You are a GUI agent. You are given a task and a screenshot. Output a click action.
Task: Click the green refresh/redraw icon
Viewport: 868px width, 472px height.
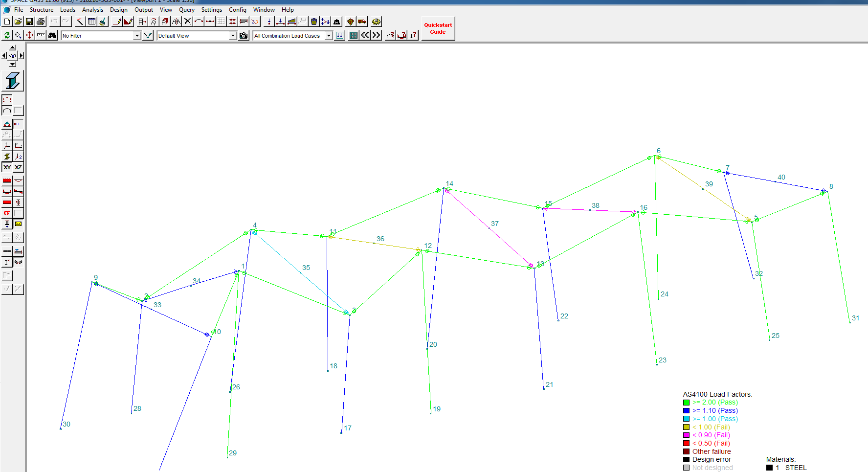[x=7, y=35]
